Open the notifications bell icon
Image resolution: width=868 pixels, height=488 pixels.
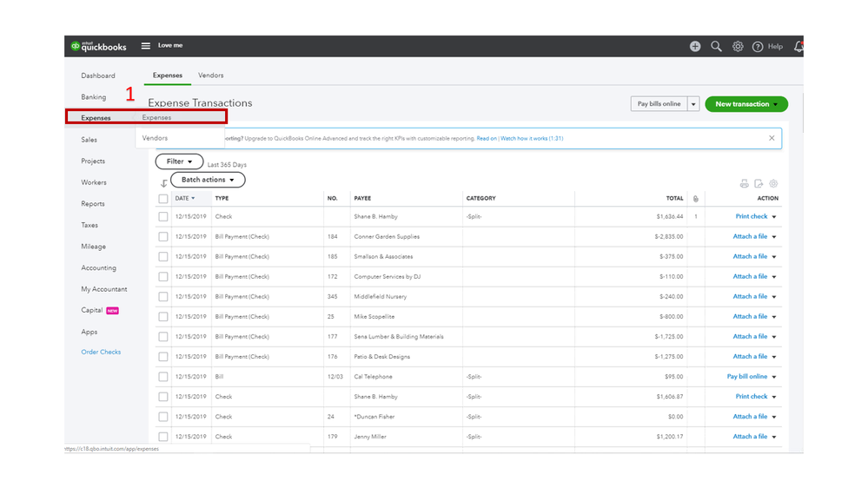[798, 47]
